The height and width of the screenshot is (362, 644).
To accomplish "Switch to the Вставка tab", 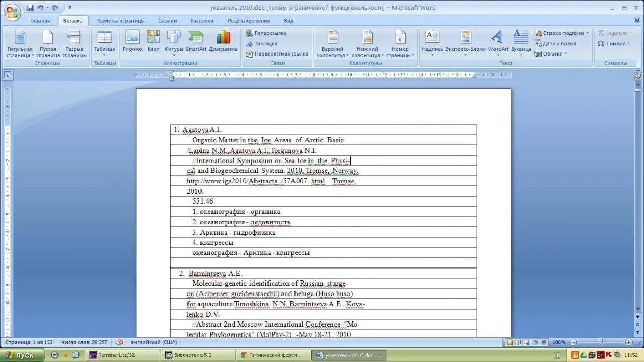I will click(73, 21).
